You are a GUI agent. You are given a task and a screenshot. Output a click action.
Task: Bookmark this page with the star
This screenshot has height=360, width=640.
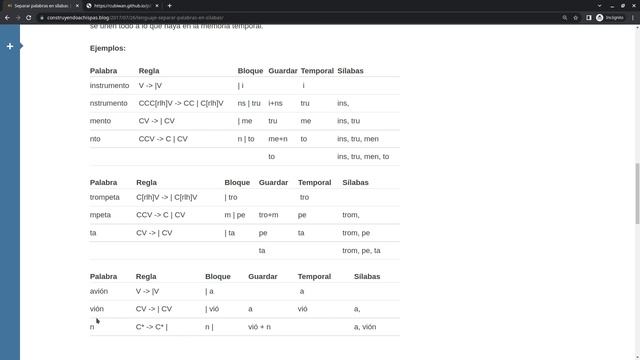576,18
